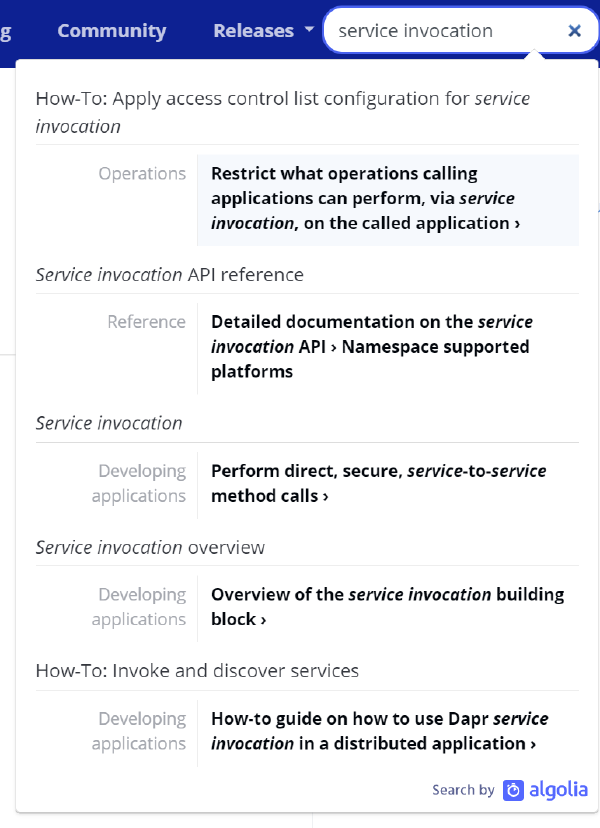Screen dimensions: 600x828
Task: Open result about restricting calling applications operations
Action: coord(388,200)
